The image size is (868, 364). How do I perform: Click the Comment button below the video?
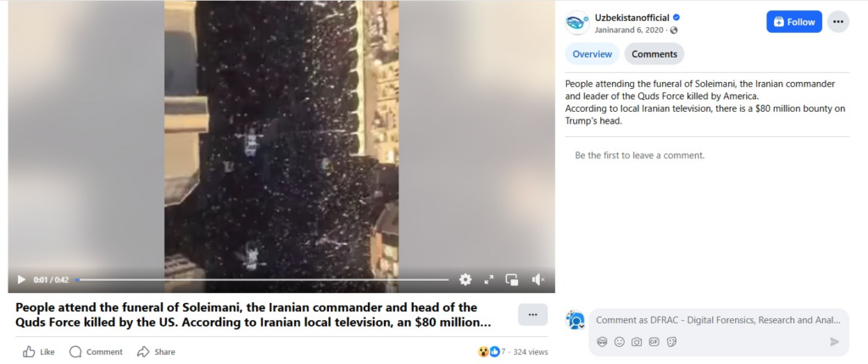[97, 352]
